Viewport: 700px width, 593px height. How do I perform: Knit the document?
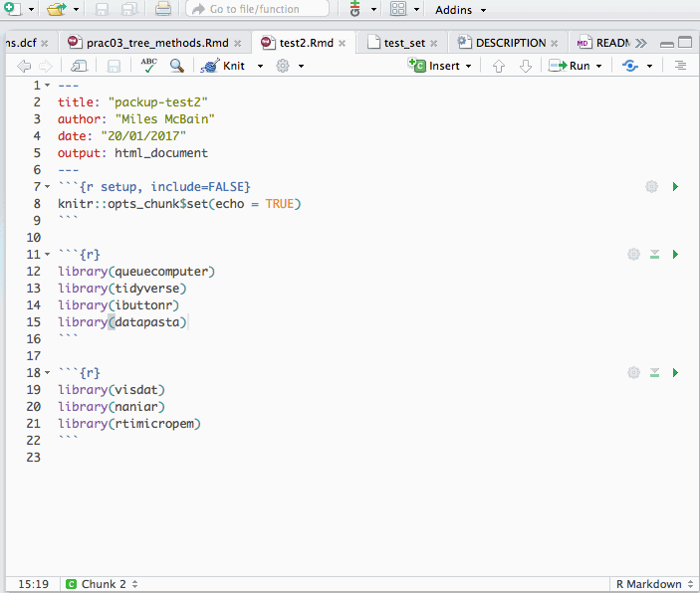point(223,66)
